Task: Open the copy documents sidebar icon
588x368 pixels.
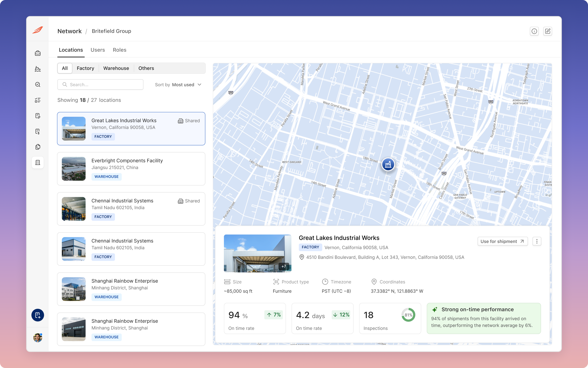Action: pyautogui.click(x=38, y=147)
